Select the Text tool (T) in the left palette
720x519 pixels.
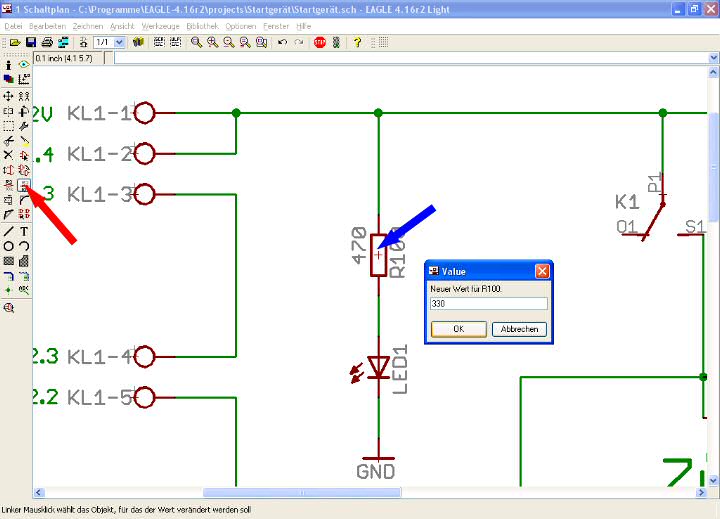point(24,231)
